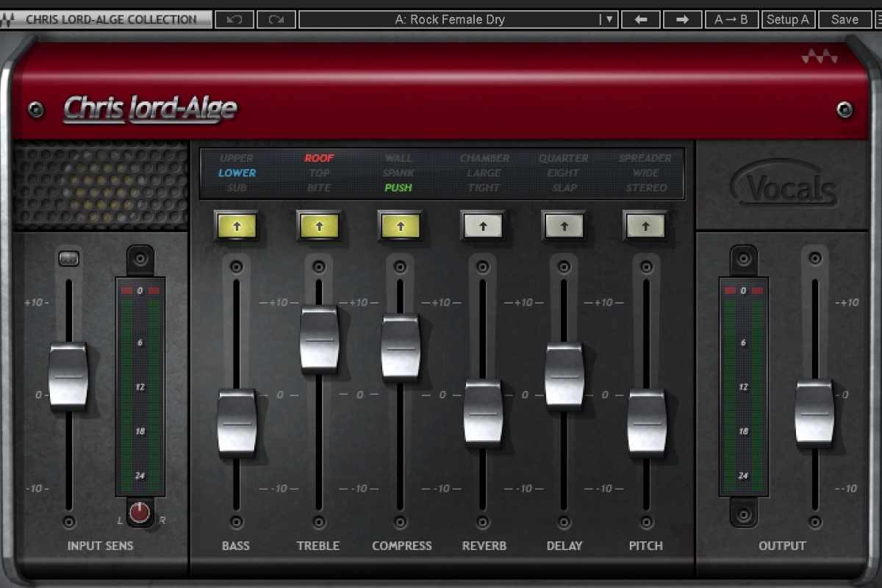Screen dimensions: 882x588
Task: Cycle the Treble mode with its arrow button
Action: pyautogui.click(x=319, y=226)
